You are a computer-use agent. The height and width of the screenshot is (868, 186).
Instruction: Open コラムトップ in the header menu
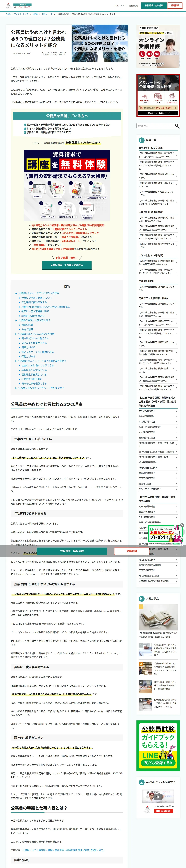click(120, 6)
